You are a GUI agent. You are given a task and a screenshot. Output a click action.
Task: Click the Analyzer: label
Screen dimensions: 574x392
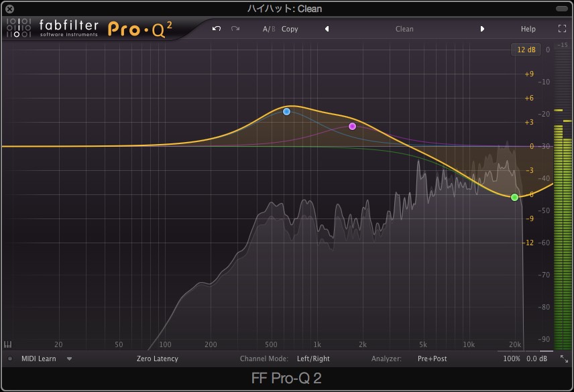click(386, 358)
